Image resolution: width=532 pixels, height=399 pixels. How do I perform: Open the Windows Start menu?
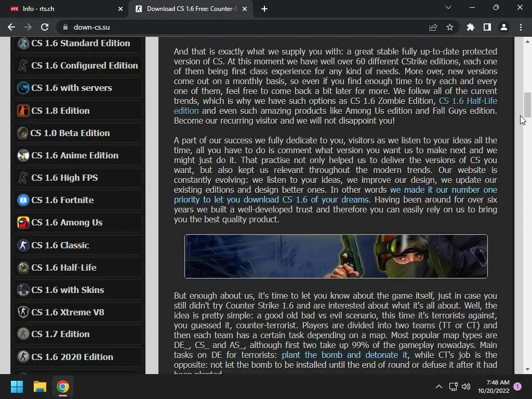(17, 387)
